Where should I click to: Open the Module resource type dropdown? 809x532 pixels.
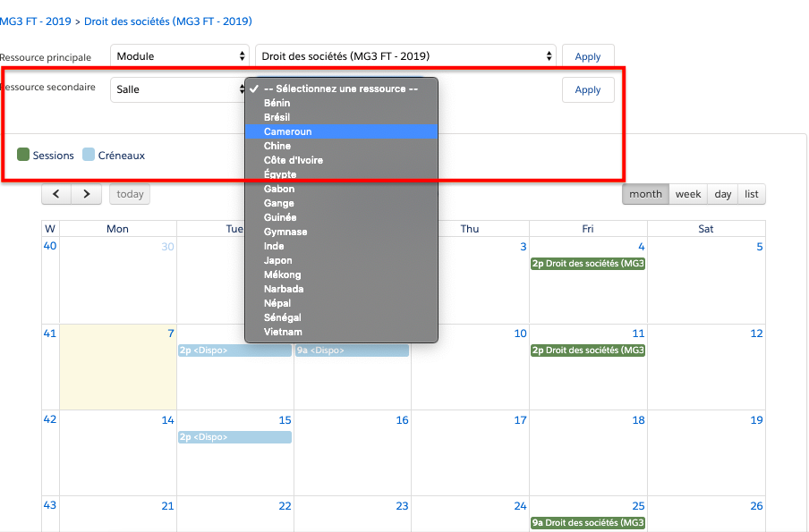tap(179, 56)
